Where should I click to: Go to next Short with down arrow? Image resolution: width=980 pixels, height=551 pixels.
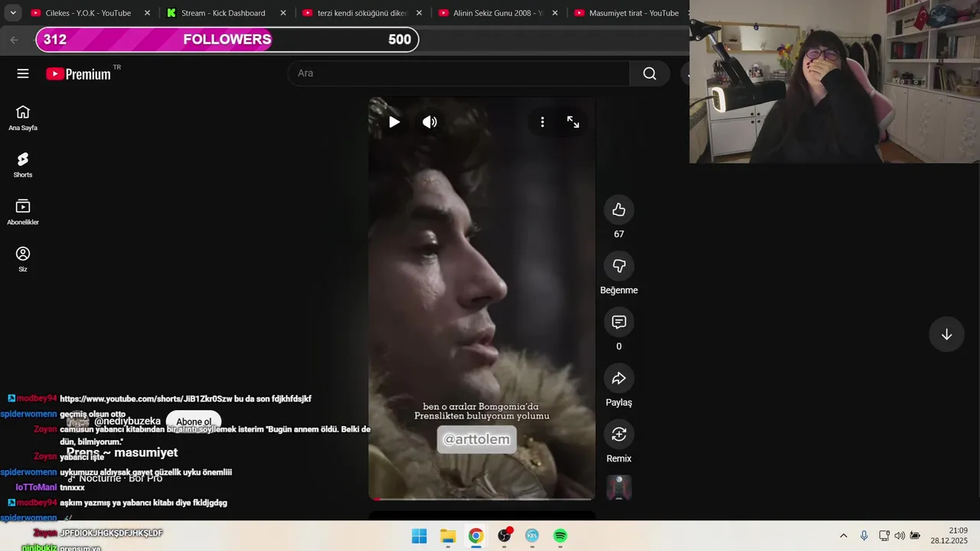click(946, 334)
